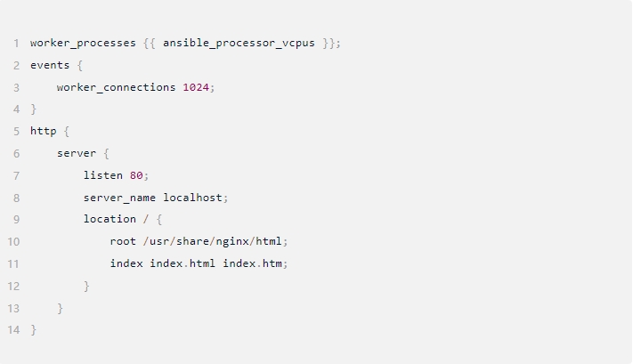633x364 pixels.
Task: Click the closing brace on line 4
Action: pos(34,109)
